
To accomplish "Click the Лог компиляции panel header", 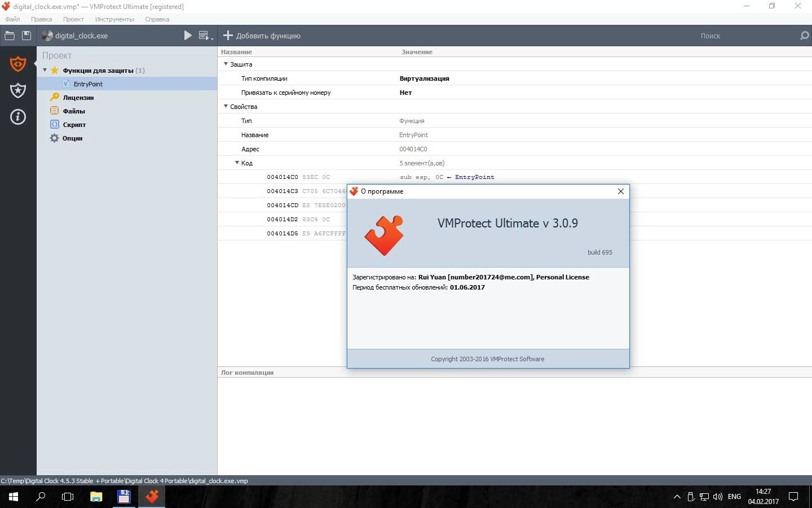I will (x=247, y=373).
